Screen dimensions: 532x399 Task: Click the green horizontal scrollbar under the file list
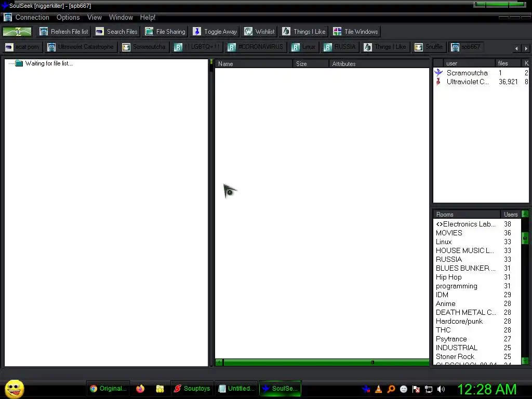click(x=322, y=362)
